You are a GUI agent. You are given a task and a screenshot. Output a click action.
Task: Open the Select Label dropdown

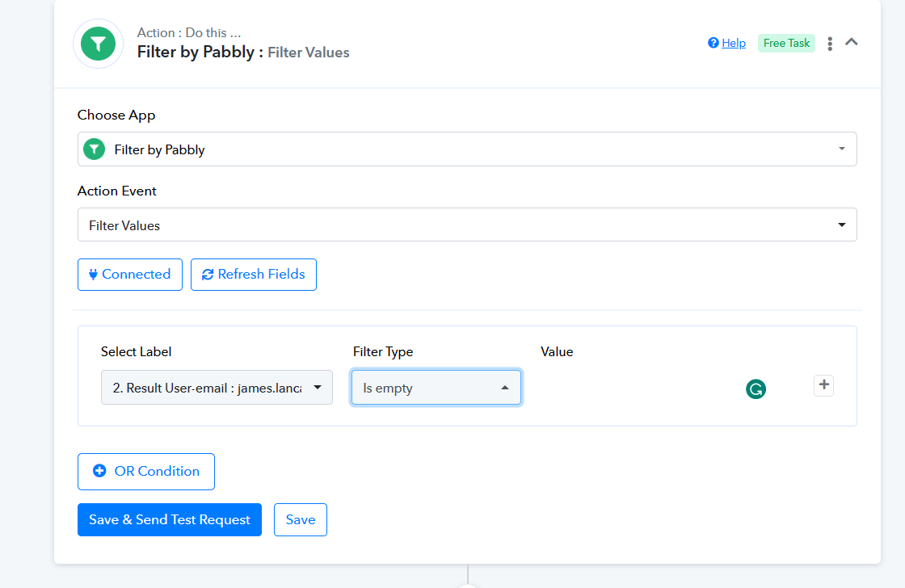click(217, 388)
